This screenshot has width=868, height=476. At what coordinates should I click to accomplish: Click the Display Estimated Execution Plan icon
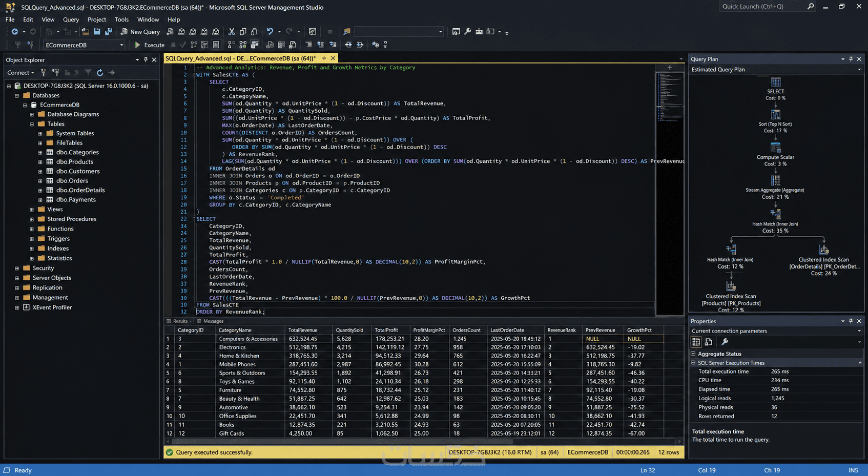(x=193, y=45)
